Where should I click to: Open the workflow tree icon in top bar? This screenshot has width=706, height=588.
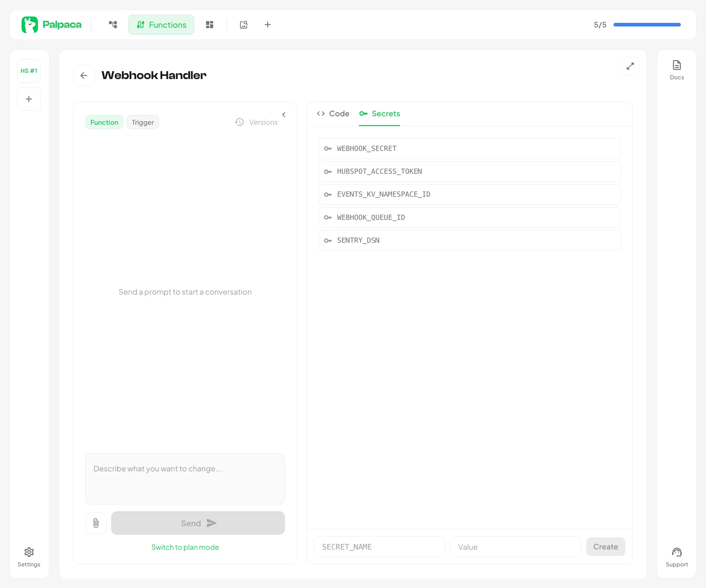click(x=113, y=24)
